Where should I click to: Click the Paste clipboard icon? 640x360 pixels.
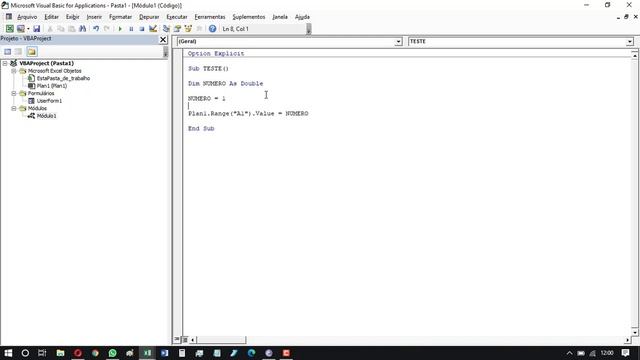click(x=71, y=29)
